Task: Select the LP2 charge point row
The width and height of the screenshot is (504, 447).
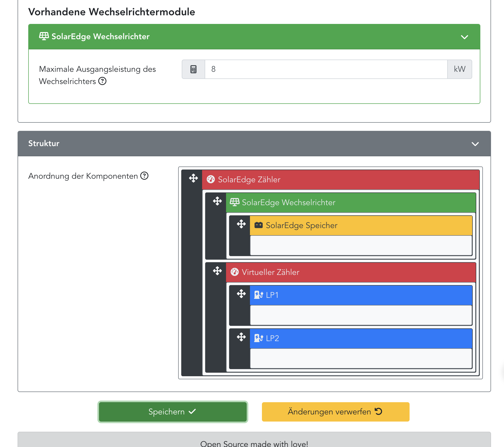Action: pos(361,339)
